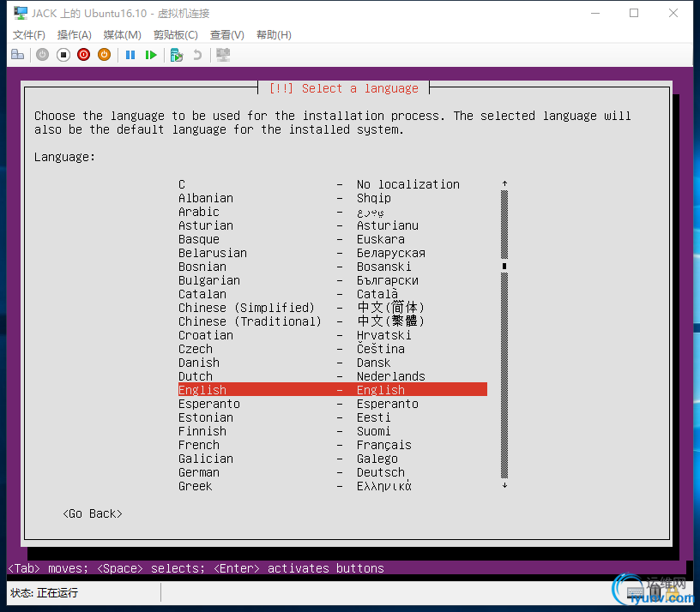Select Czech in the language list
The height and width of the screenshot is (612, 700).
point(333,349)
